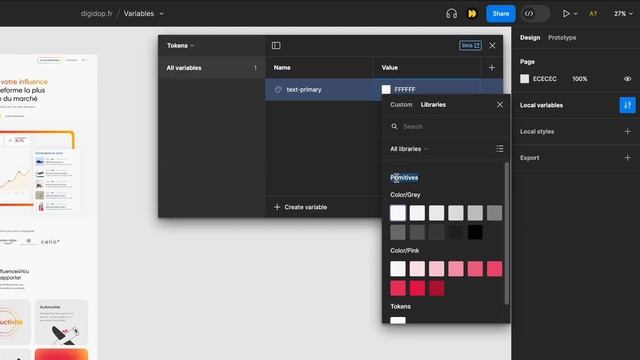The height and width of the screenshot is (360, 640).
Task: Close the color picker popup
Action: [500, 104]
